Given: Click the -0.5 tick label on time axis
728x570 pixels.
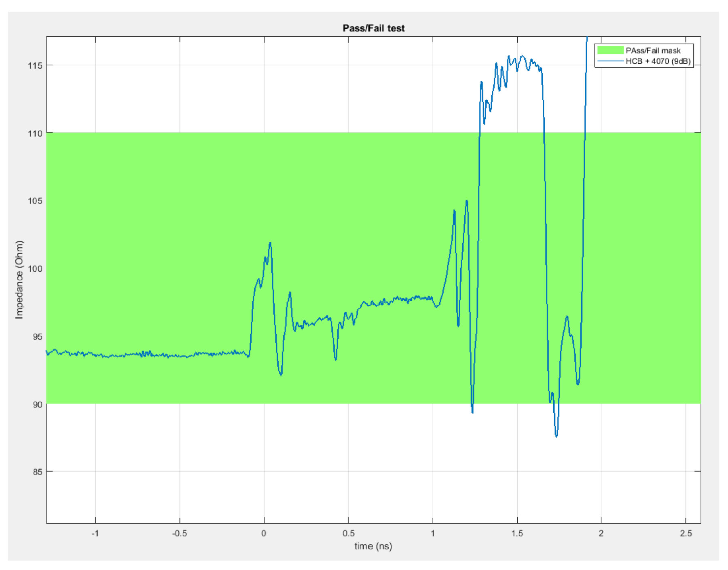Looking at the screenshot, I should point(179,533).
